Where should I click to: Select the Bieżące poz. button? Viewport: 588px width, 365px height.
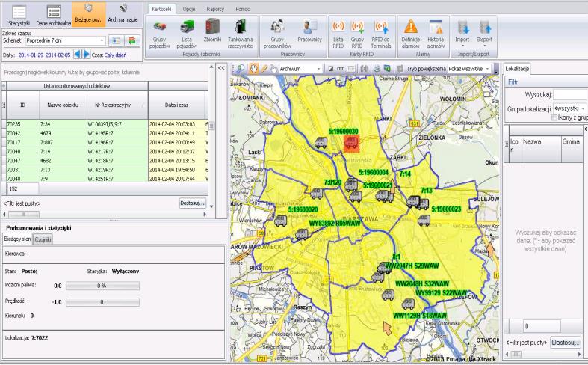click(87, 16)
